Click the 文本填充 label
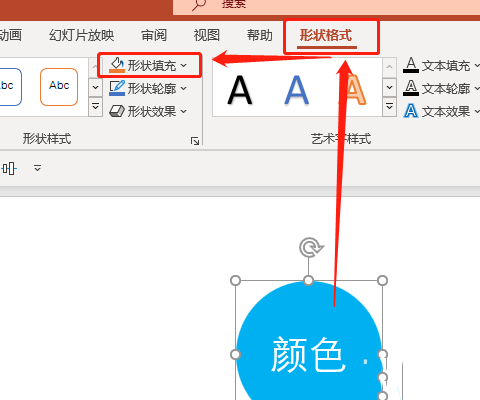 [446, 66]
